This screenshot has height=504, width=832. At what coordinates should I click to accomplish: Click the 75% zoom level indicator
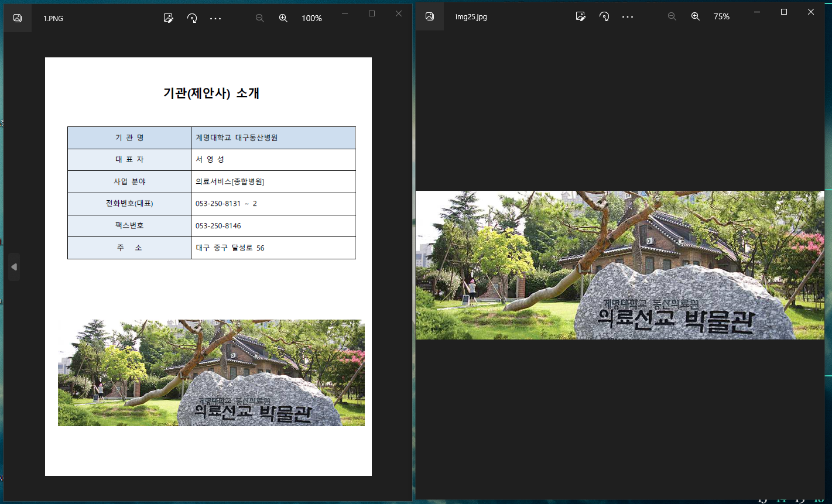(x=721, y=16)
